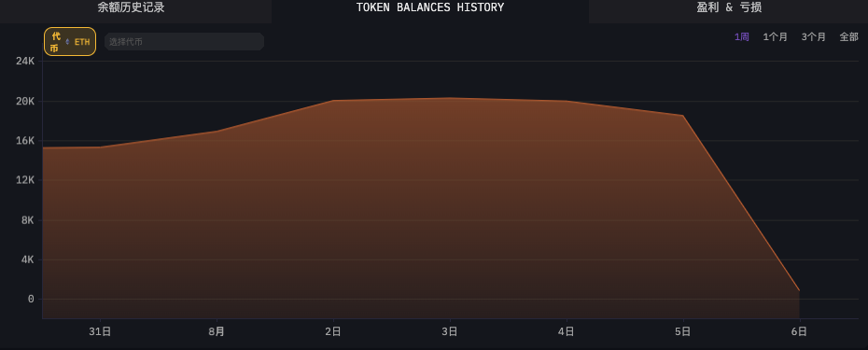Click the 8月 x-axis label
This screenshot has height=350, width=868.
click(217, 331)
